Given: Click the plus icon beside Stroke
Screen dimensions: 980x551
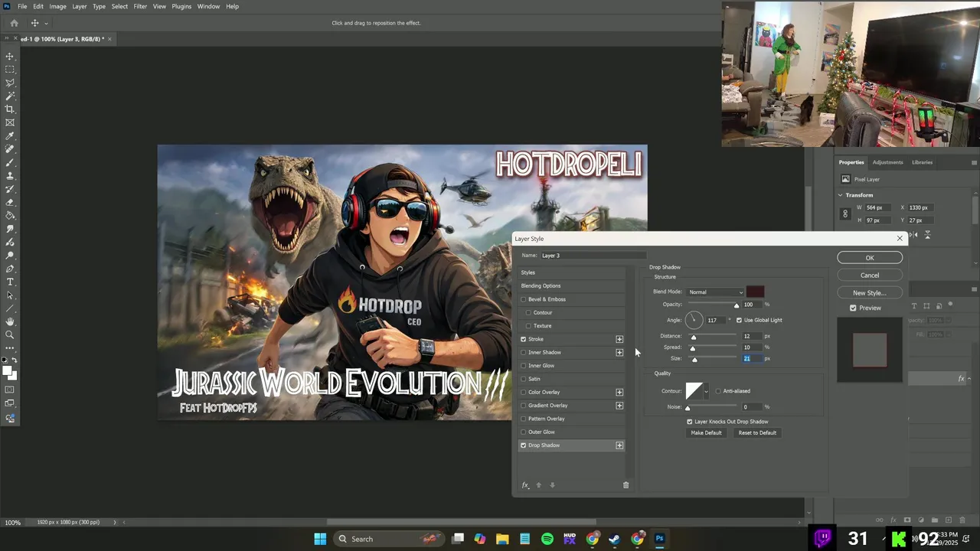Looking at the screenshot, I should 619,339.
